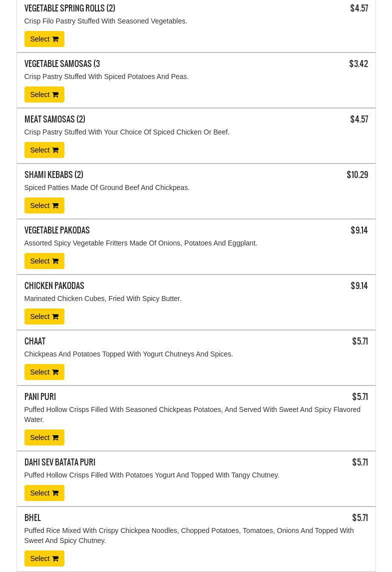Screen dimensions: 392x572
Task: Click the $10.29 Shami Kebabs price
Action: (x=358, y=174)
